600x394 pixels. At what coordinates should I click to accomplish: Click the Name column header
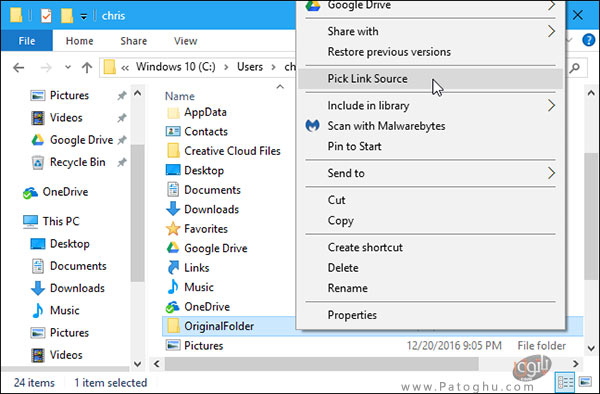[x=180, y=96]
